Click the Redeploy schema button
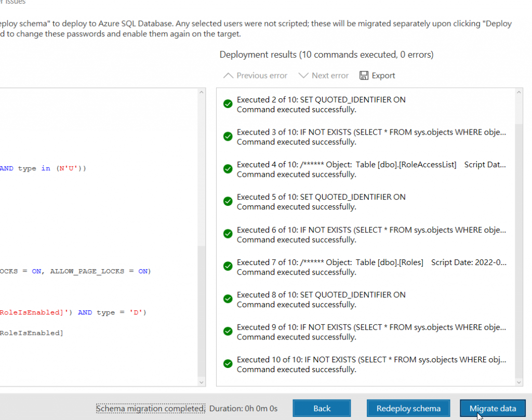Image resolution: width=532 pixels, height=420 pixels. tap(408, 408)
